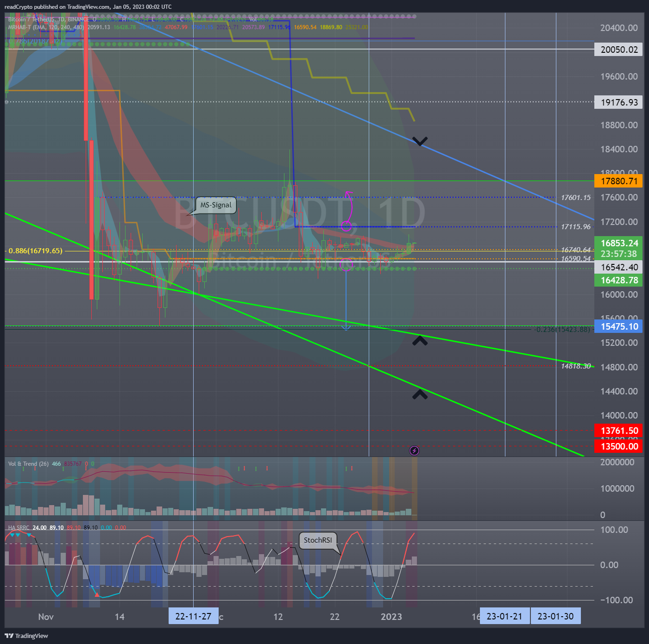
Task: Click the Vol & Trend (26) indicator legend
Action: [x=28, y=464]
